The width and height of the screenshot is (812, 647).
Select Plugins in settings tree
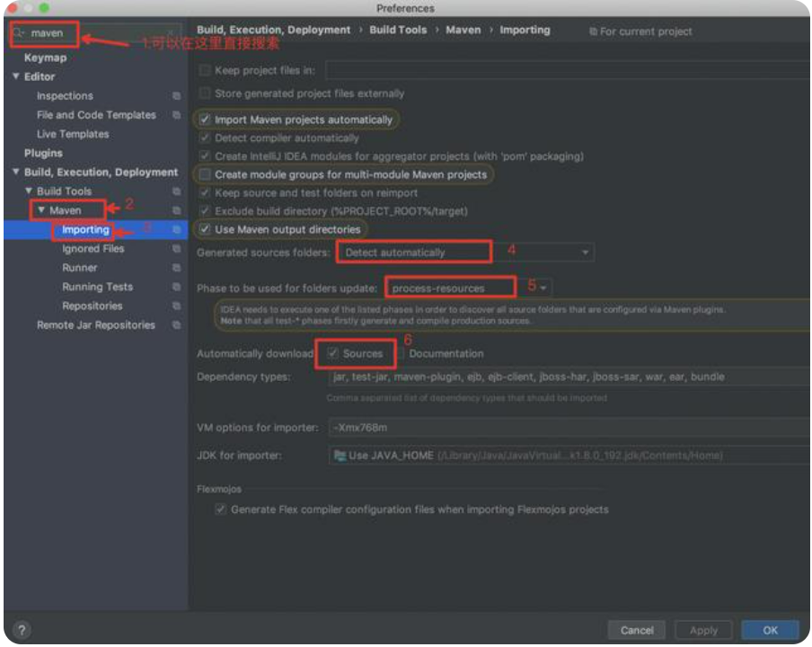point(43,154)
